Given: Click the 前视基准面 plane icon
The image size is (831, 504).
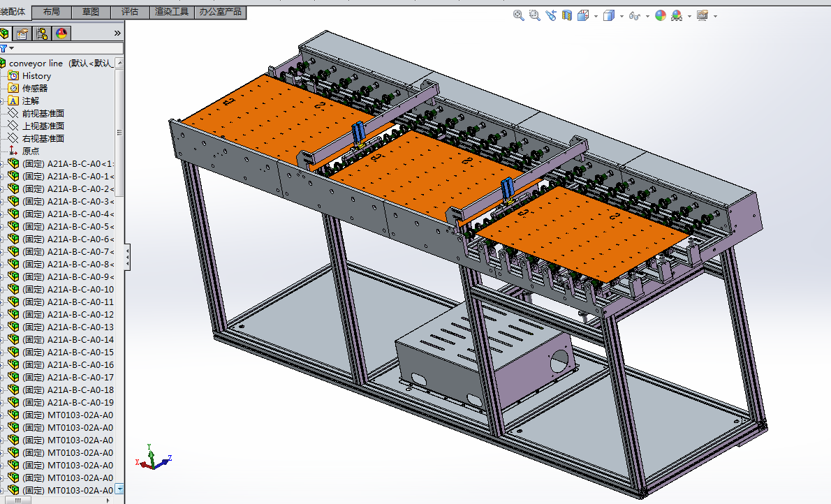Looking at the screenshot, I should 13,113.
